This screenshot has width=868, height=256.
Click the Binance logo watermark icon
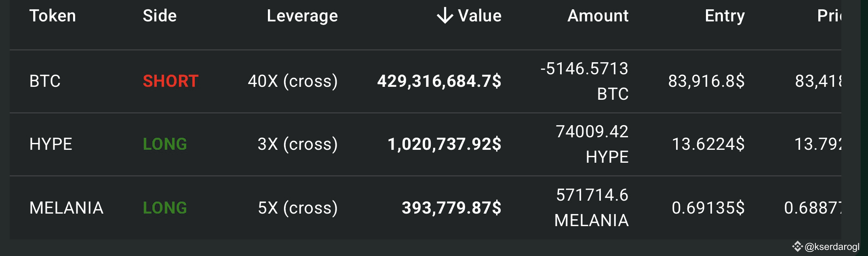pyautogui.click(x=797, y=246)
